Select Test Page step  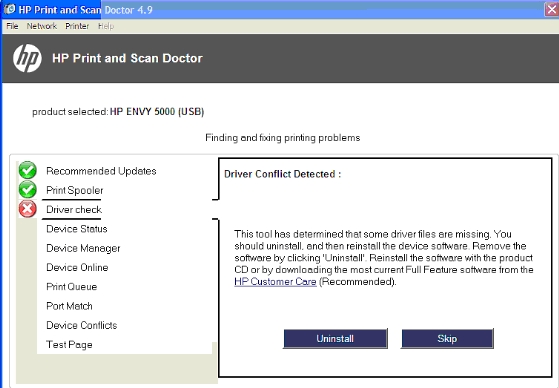[69, 344]
